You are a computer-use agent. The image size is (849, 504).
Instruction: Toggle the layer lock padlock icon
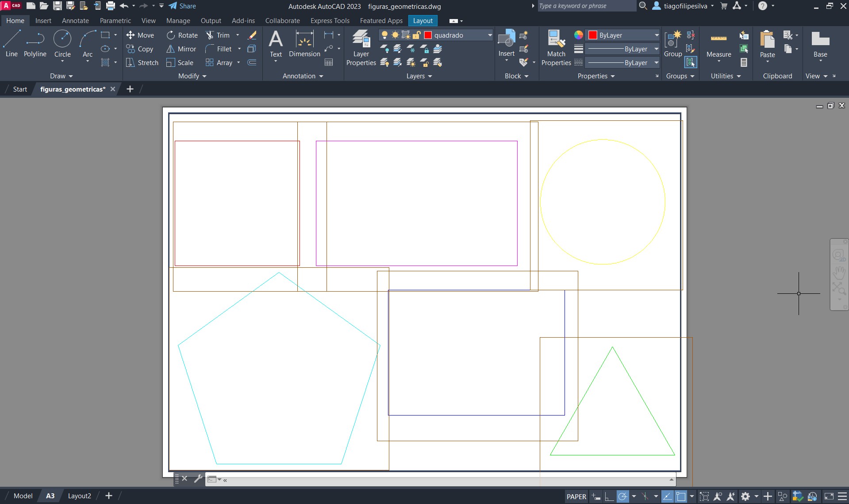tap(416, 35)
